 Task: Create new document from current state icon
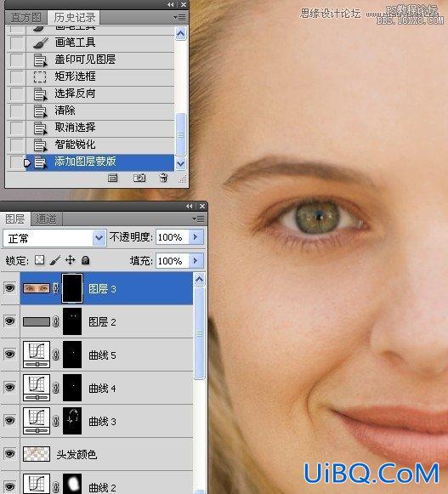pyautogui.click(x=112, y=178)
